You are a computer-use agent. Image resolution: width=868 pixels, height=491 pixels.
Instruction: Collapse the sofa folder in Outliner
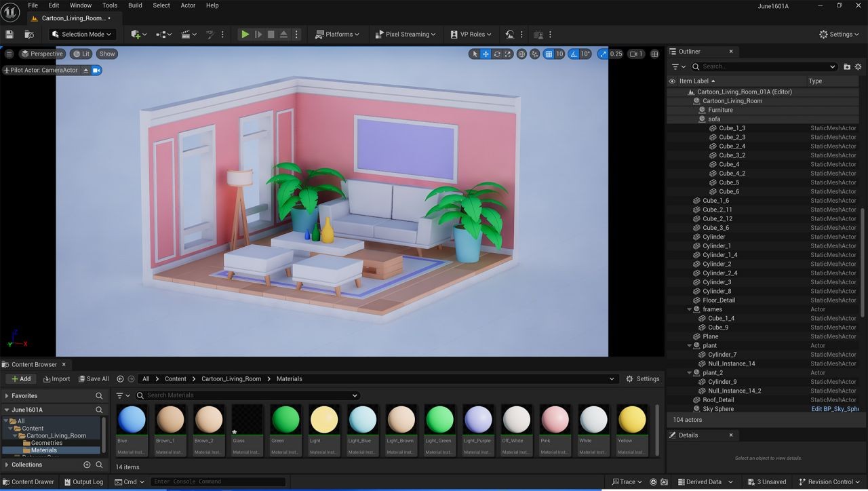click(696, 119)
